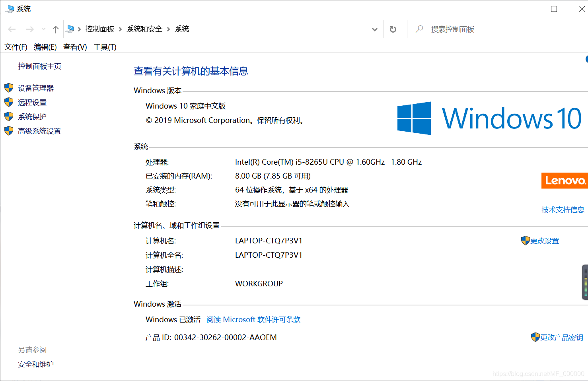Go forward using the forward arrow

pyautogui.click(x=30, y=29)
